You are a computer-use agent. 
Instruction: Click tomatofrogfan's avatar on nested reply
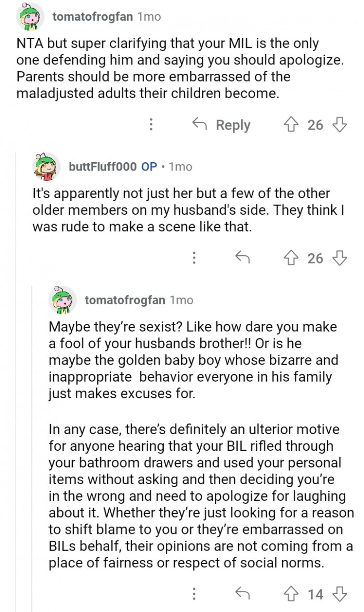point(63,300)
